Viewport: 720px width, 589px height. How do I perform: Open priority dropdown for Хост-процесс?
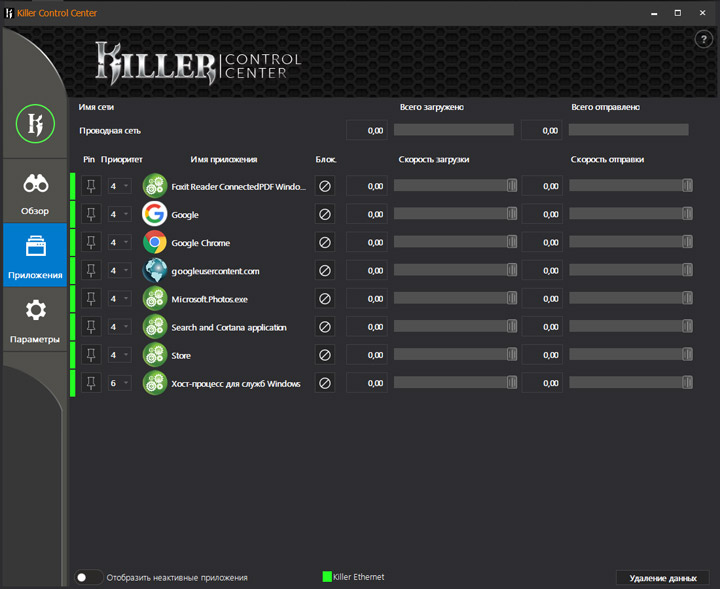119,383
